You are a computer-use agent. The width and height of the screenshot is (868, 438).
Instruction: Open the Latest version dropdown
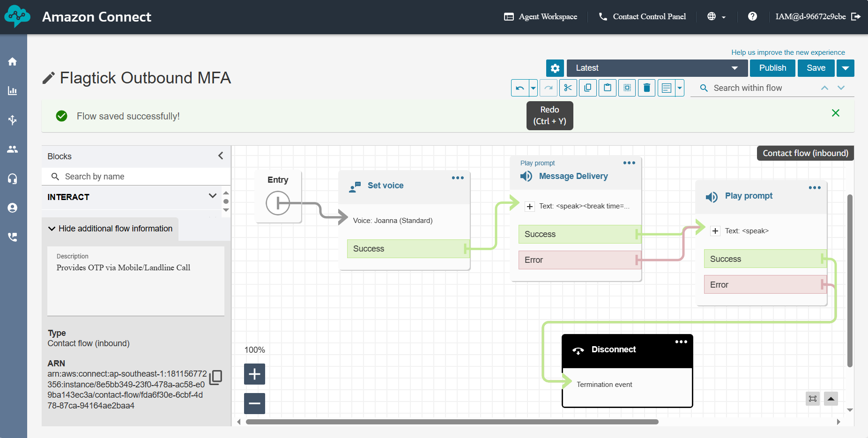point(656,68)
